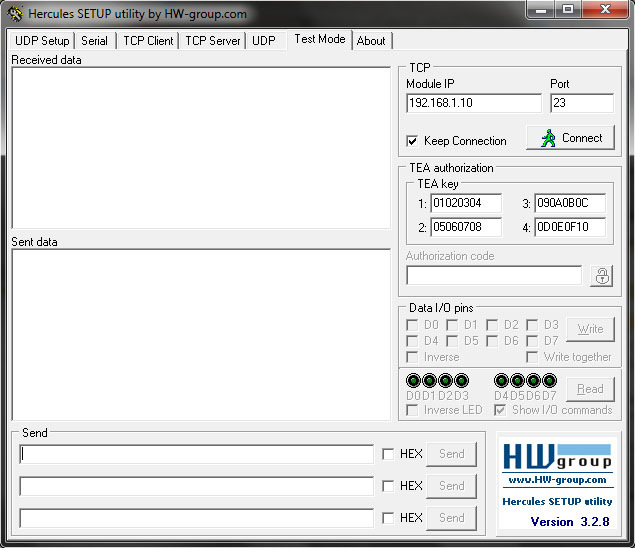Screen dimensions: 635x548
Task: Click TEA key 4 field
Action: click(x=570, y=227)
